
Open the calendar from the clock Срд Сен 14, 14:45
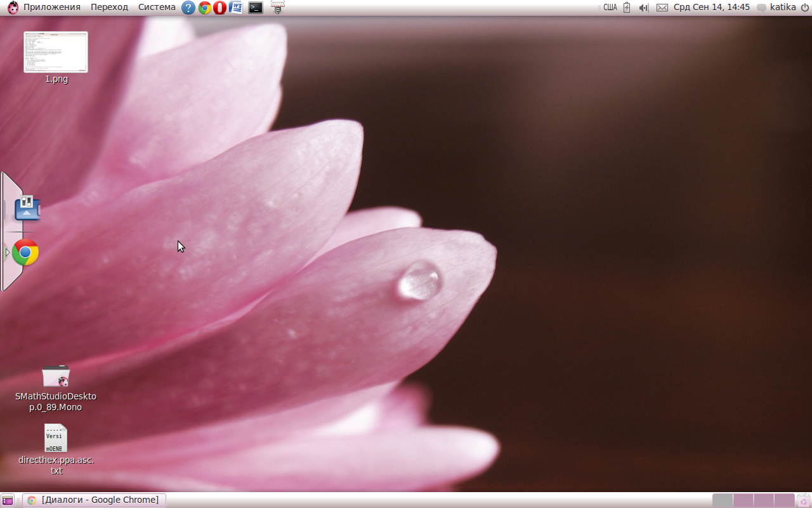point(712,7)
